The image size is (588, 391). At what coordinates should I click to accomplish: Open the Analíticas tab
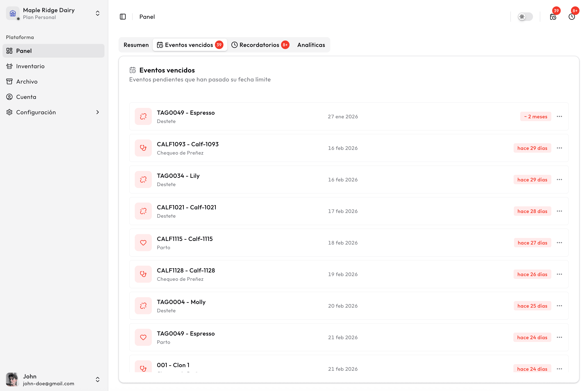tap(311, 45)
